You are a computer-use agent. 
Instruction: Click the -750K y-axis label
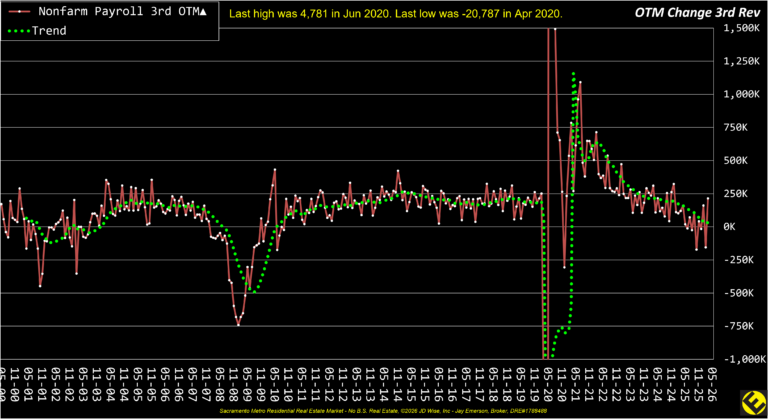click(x=738, y=326)
